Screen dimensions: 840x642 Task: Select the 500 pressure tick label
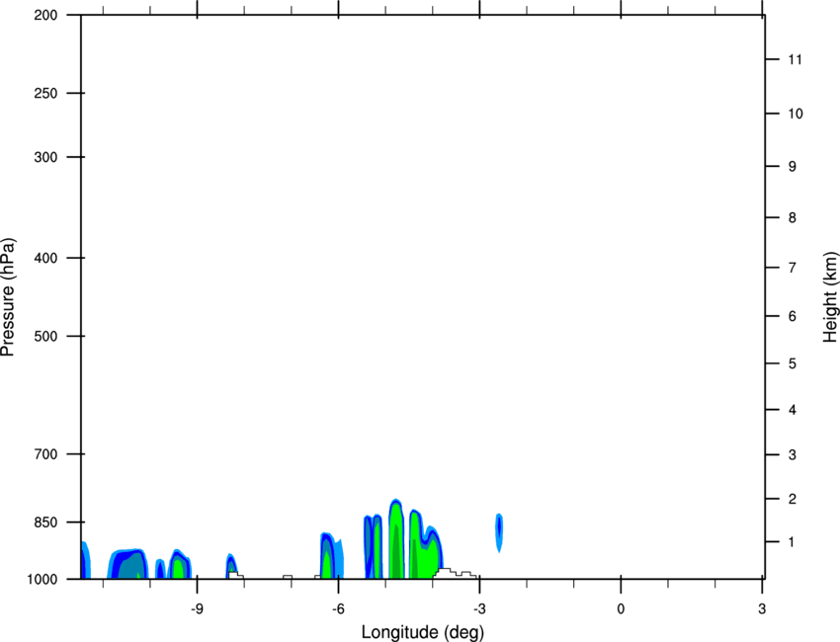[x=45, y=336]
